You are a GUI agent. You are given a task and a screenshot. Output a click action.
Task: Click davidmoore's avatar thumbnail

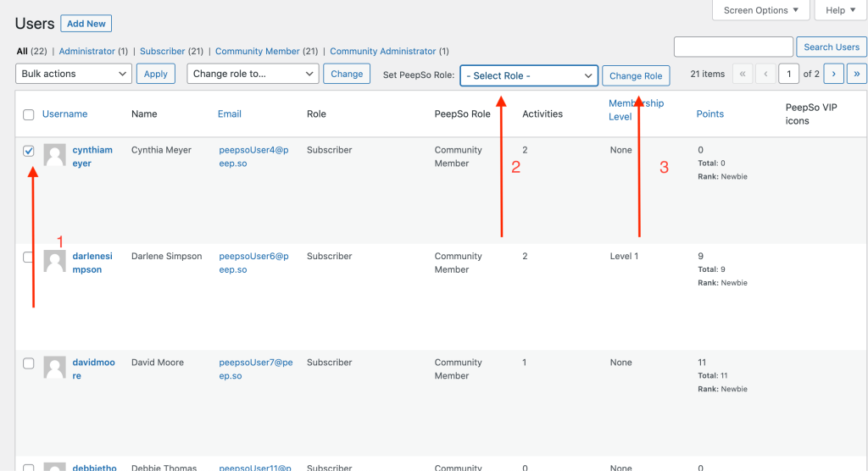pos(55,368)
